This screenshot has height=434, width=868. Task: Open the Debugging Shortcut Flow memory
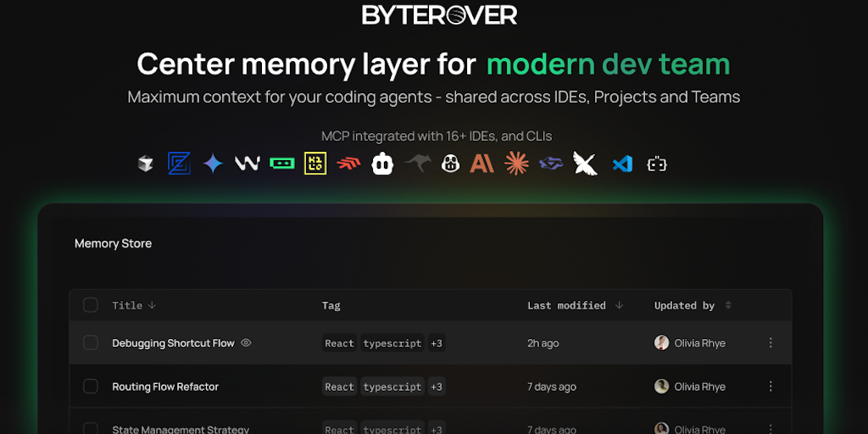pyautogui.click(x=173, y=342)
